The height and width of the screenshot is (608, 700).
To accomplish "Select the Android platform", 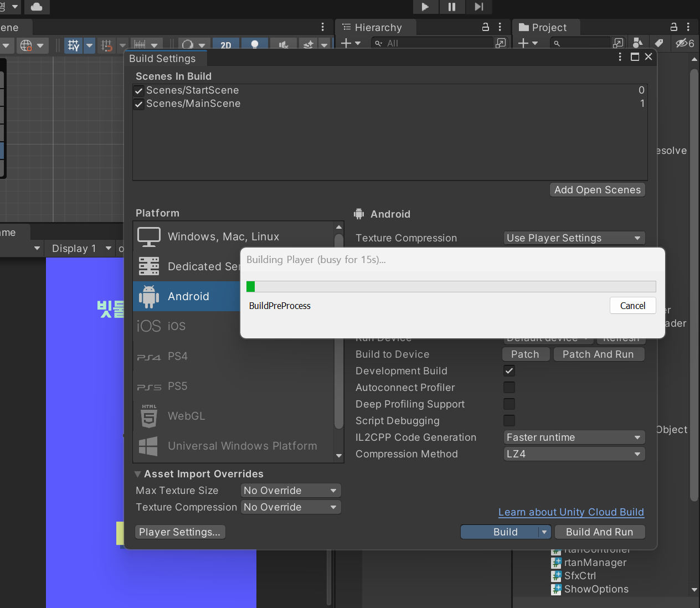I will pyautogui.click(x=186, y=296).
